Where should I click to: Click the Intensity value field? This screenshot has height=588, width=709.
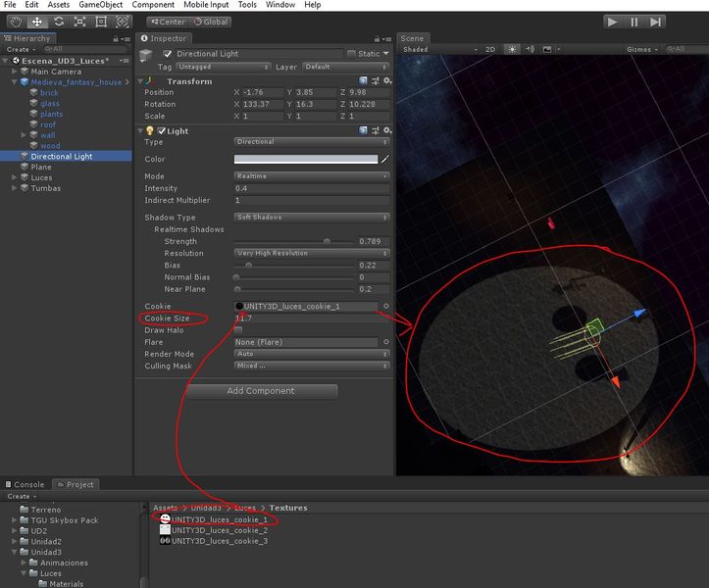click(312, 188)
